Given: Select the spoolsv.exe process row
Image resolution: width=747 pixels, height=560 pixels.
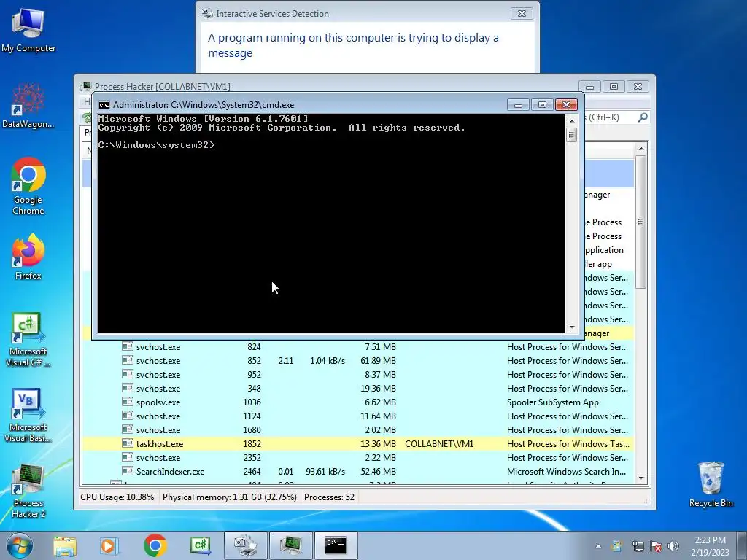Looking at the screenshot, I should point(357,402).
